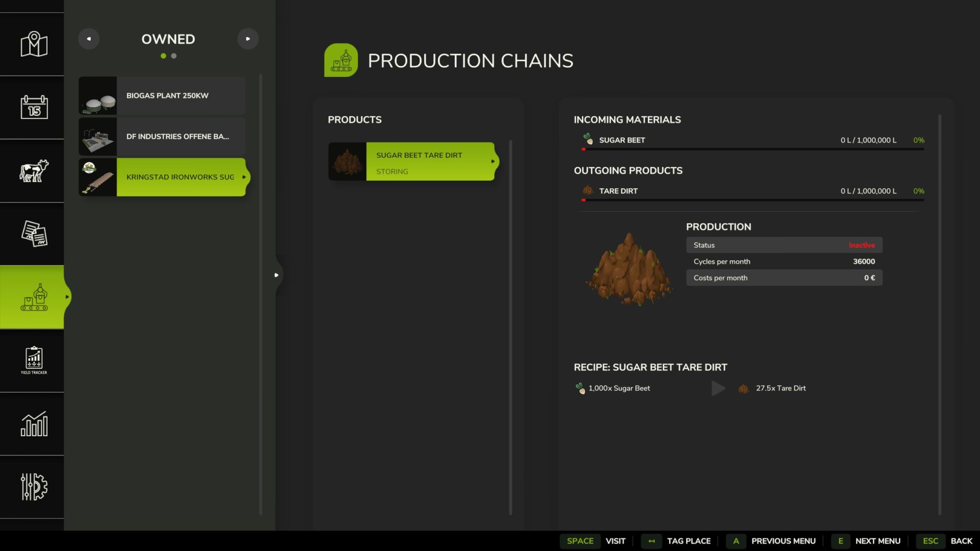Open the settings sliders gear icon
This screenshot has height=551, width=980.
pos(34,487)
